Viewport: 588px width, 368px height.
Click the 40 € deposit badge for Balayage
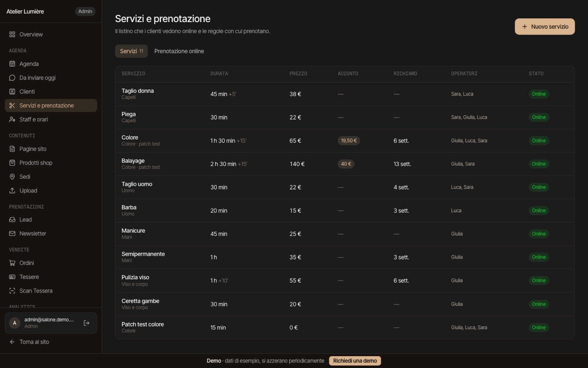(346, 164)
